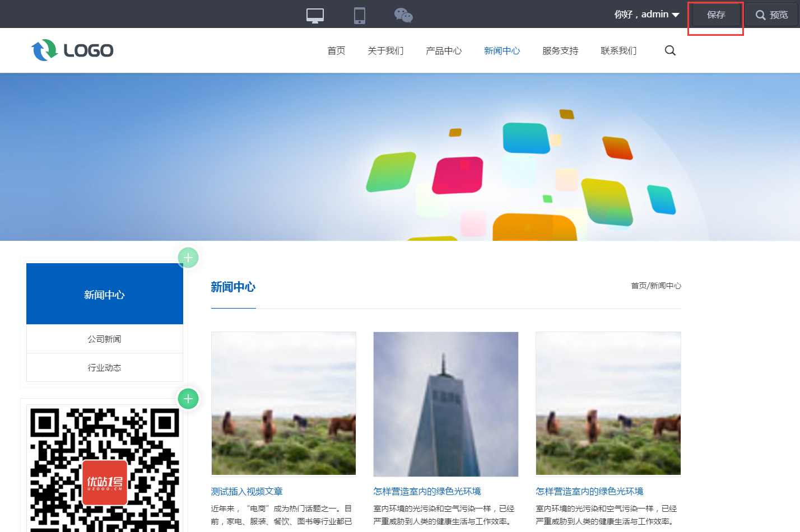
Task: Open the first horses article thumbnail
Action: tap(283, 404)
